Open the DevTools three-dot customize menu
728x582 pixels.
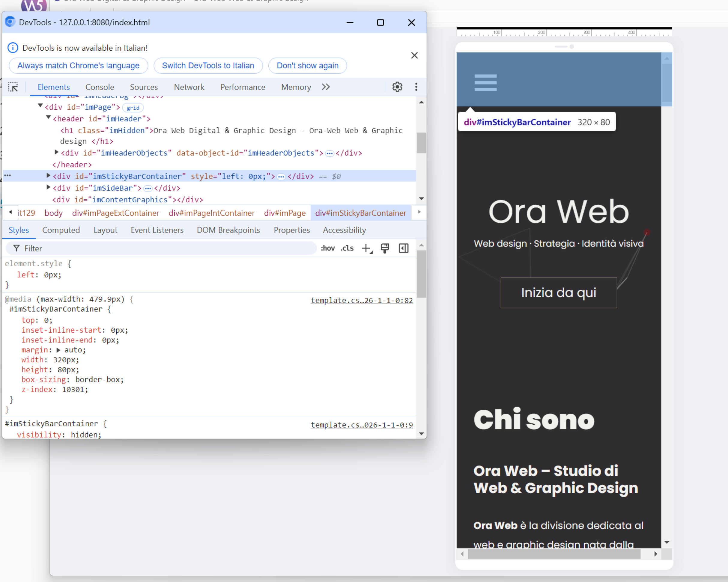coord(416,87)
